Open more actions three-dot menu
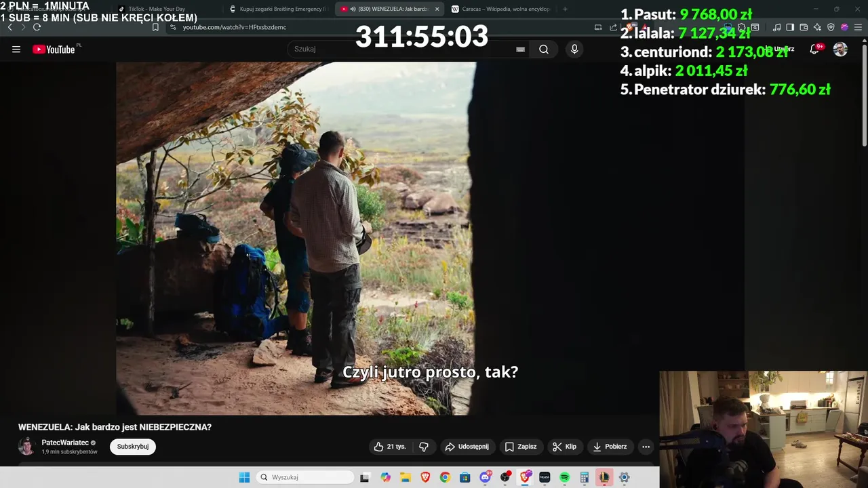The image size is (868, 488). point(646,447)
